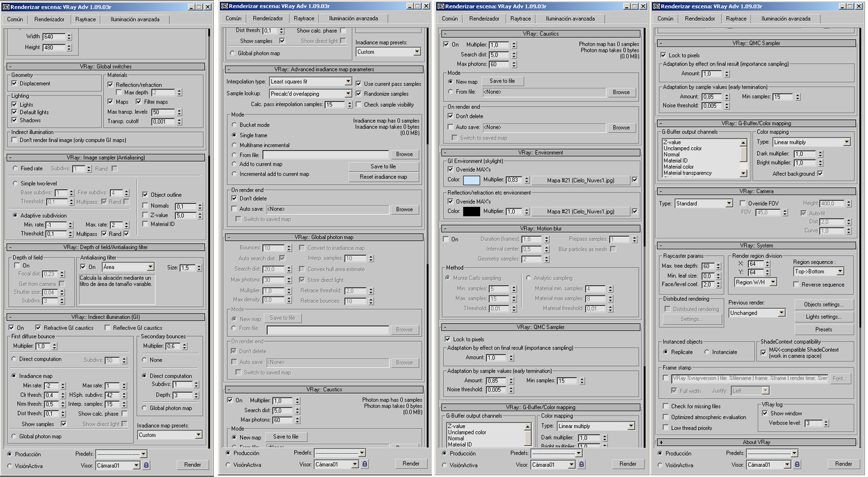Enable Reflective GI caustics

tap(108, 328)
